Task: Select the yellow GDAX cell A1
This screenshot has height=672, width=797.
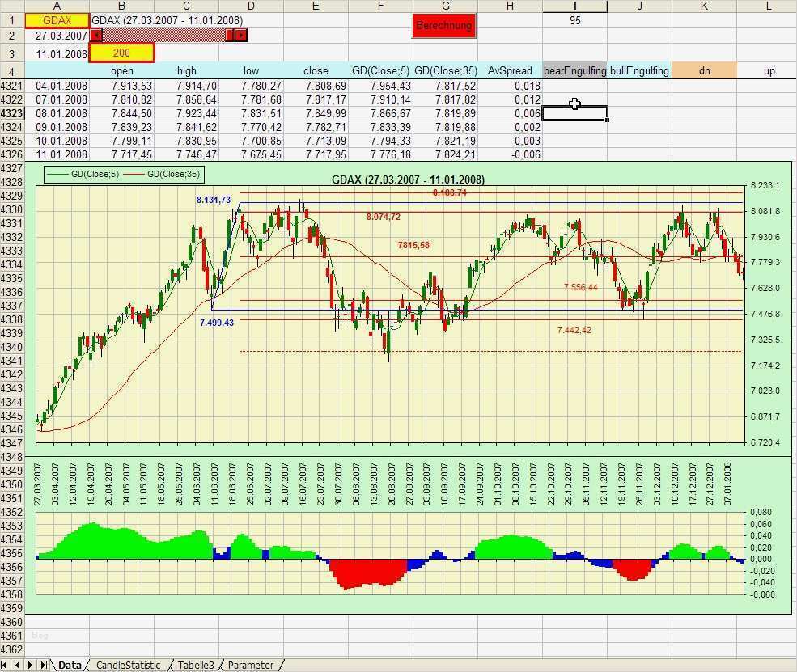Action: [57, 21]
